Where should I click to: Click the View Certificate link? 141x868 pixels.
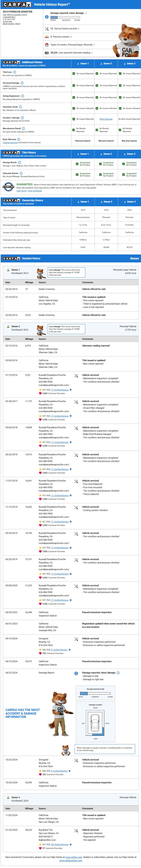(x=35, y=191)
